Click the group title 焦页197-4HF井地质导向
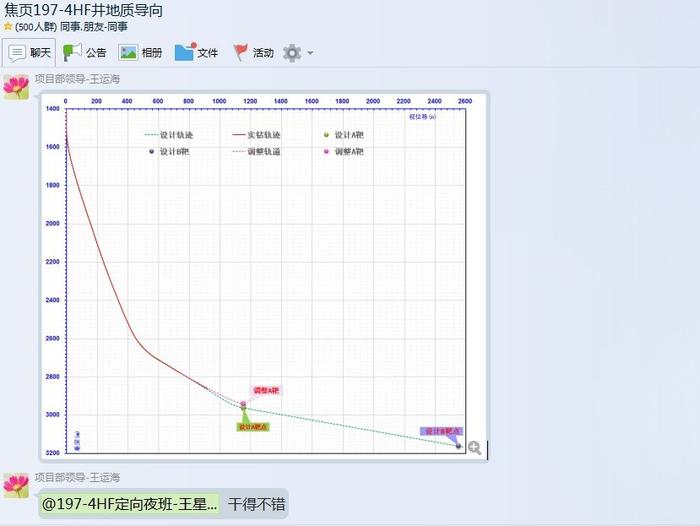Viewport: 700px width, 526px height. [x=83, y=10]
